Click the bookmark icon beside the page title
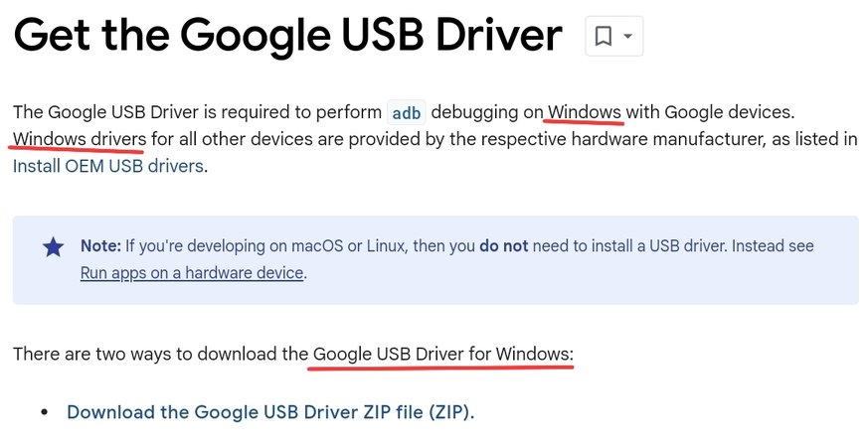868x447 pixels. [603, 37]
